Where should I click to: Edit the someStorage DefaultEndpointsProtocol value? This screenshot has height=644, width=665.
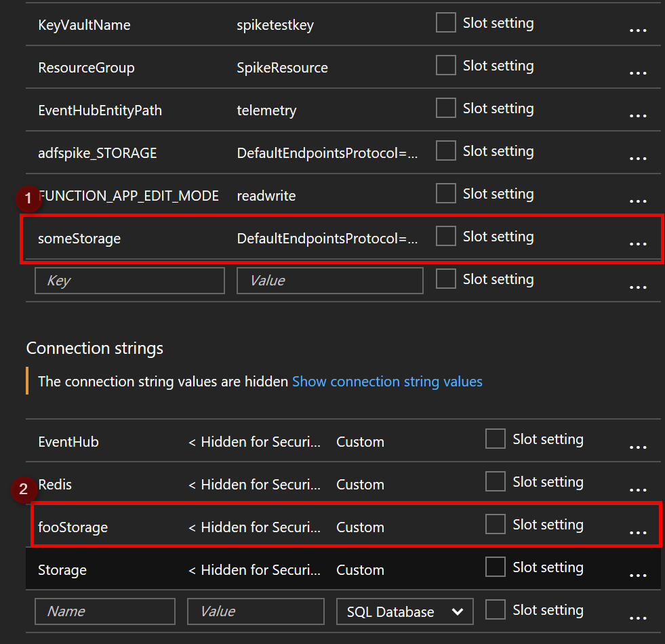pyautogui.click(x=327, y=239)
